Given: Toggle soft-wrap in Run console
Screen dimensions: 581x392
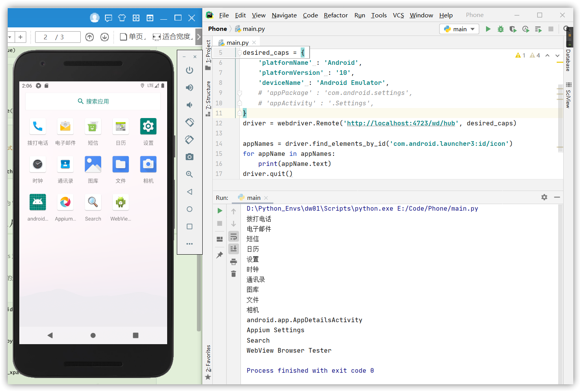Looking at the screenshot, I should 234,237.
